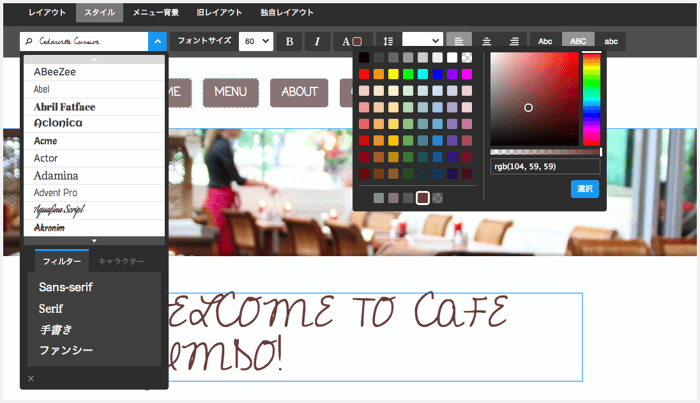Filter fonts by ファンシー

tap(66, 350)
